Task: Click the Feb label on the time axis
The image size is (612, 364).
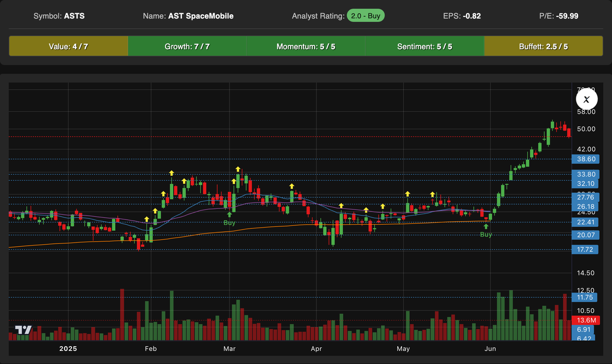Action: (150, 349)
